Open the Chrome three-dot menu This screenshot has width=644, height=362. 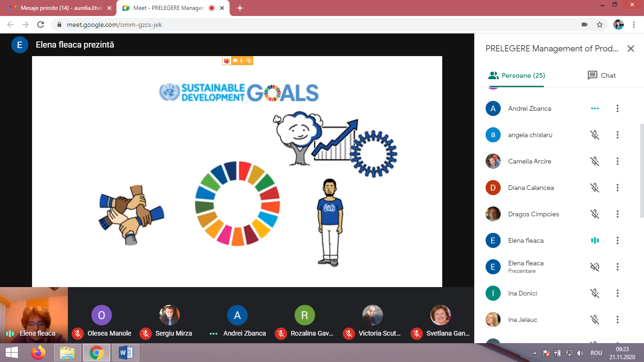[x=634, y=25]
